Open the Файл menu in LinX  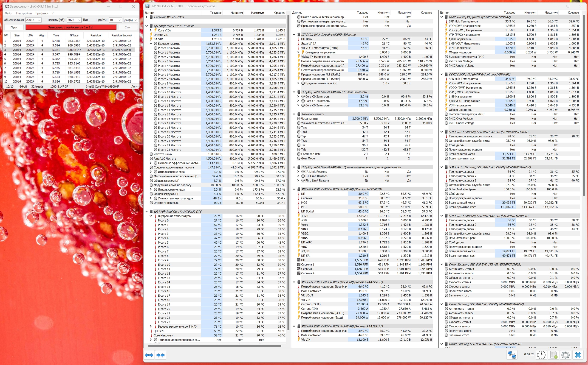[8, 13]
